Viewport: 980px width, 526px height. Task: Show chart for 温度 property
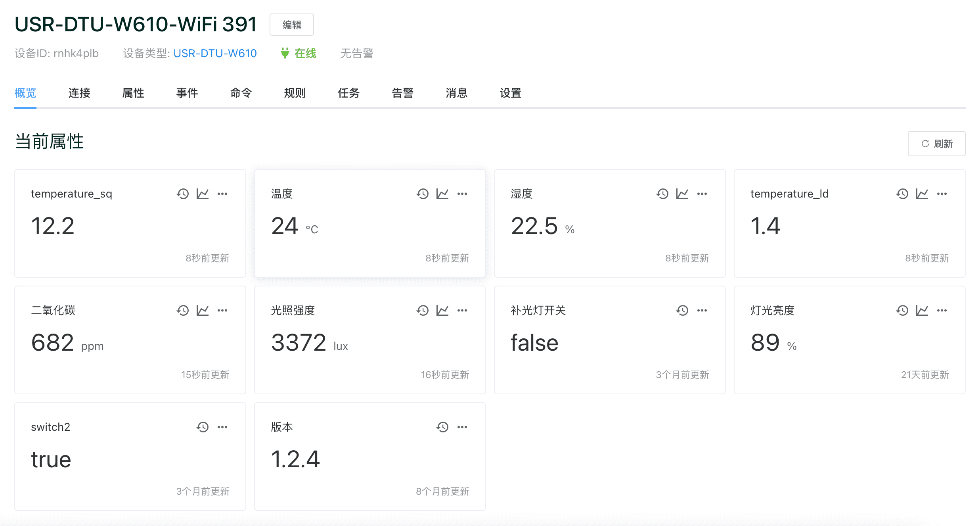click(x=442, y=194)
